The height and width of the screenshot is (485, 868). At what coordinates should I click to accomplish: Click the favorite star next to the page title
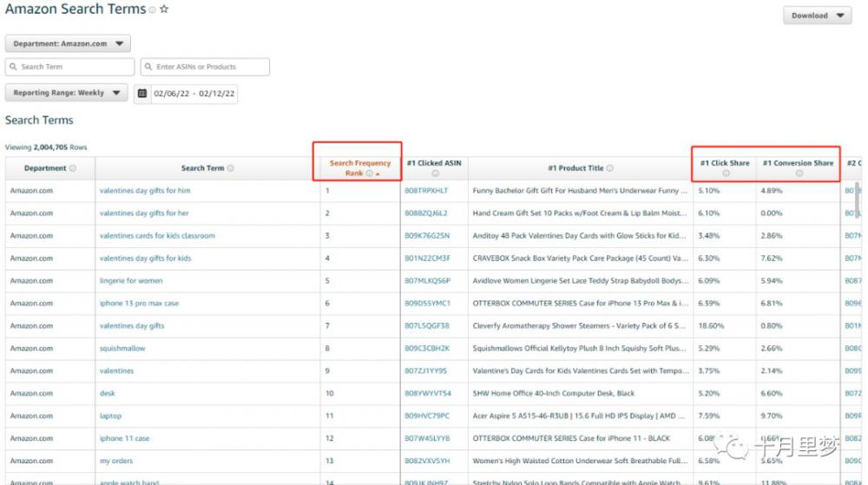tap(164, 9)
